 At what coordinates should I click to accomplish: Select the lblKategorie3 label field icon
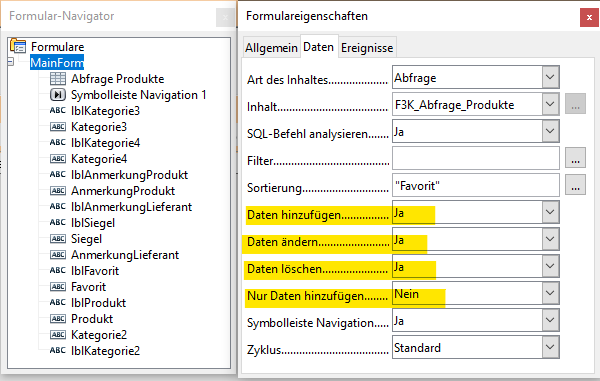click(x=58, y=111)
